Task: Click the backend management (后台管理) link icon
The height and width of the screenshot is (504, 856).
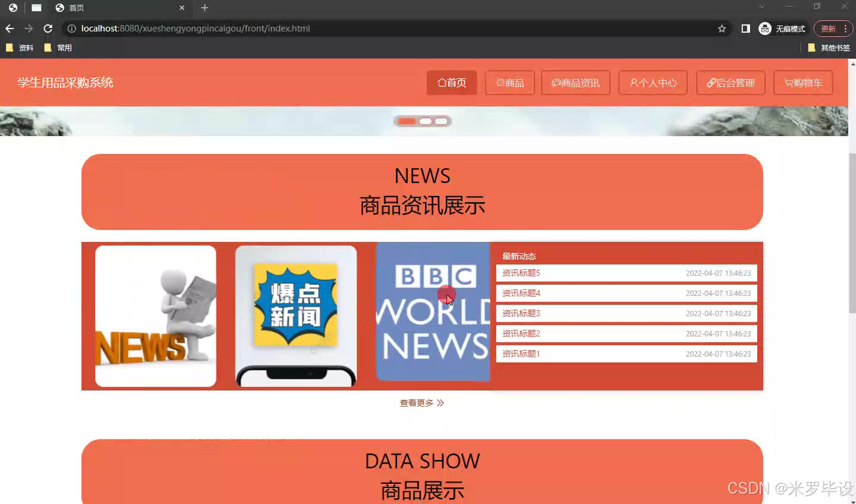Action: 711,83
